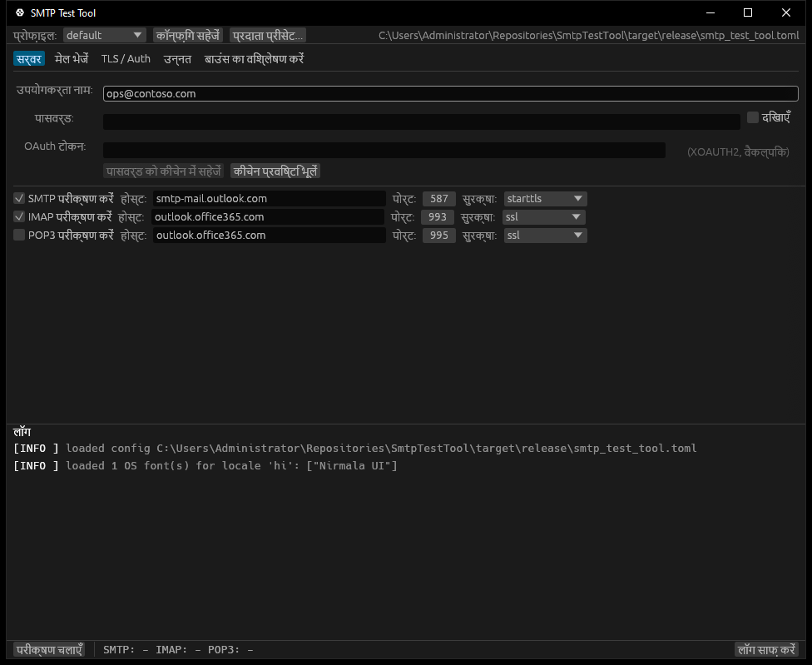The width and height of the screenshot is (812, 665).
Task: Edit IMAP host outlook.office365.com field
Action: (268, 217)
